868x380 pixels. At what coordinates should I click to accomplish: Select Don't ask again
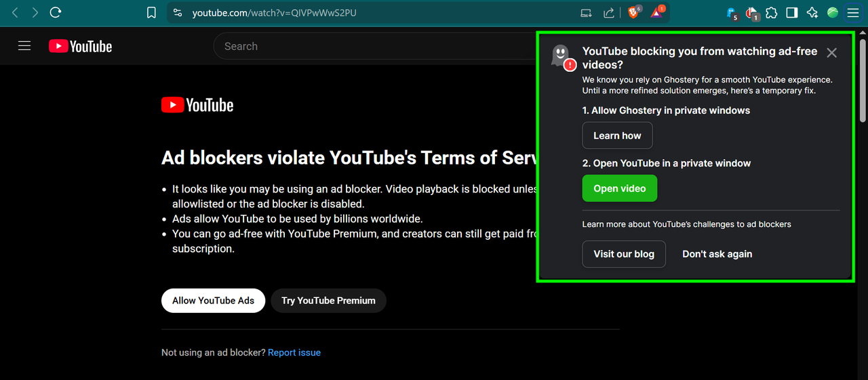[717, 254]
